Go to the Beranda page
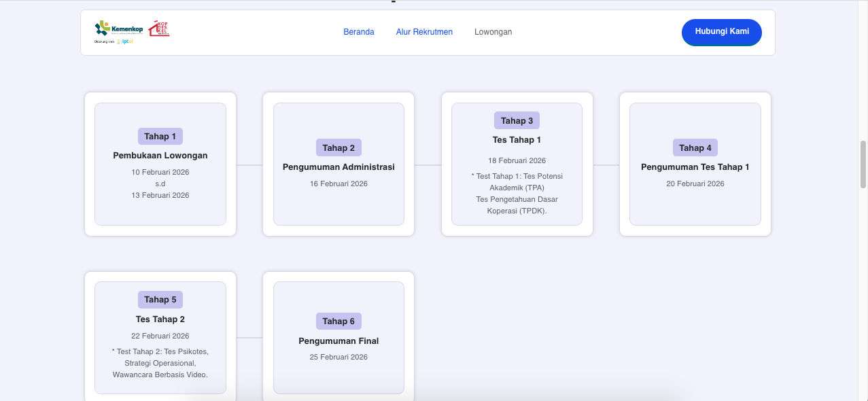The height and width of the screenshot is (401, 868). [359, 32]
